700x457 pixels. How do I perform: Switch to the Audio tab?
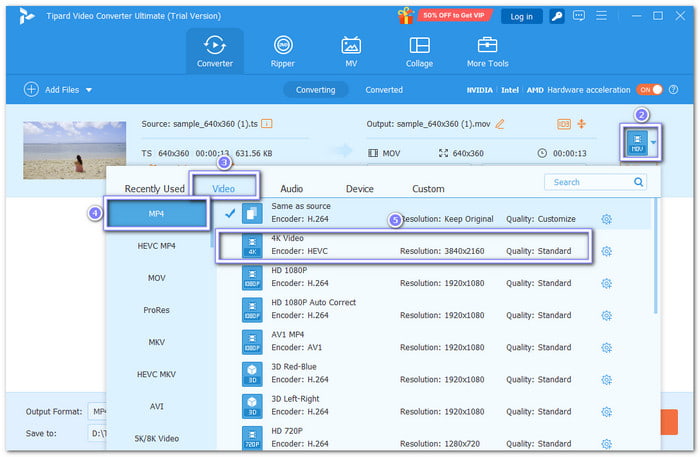click(x=291, y=188)
